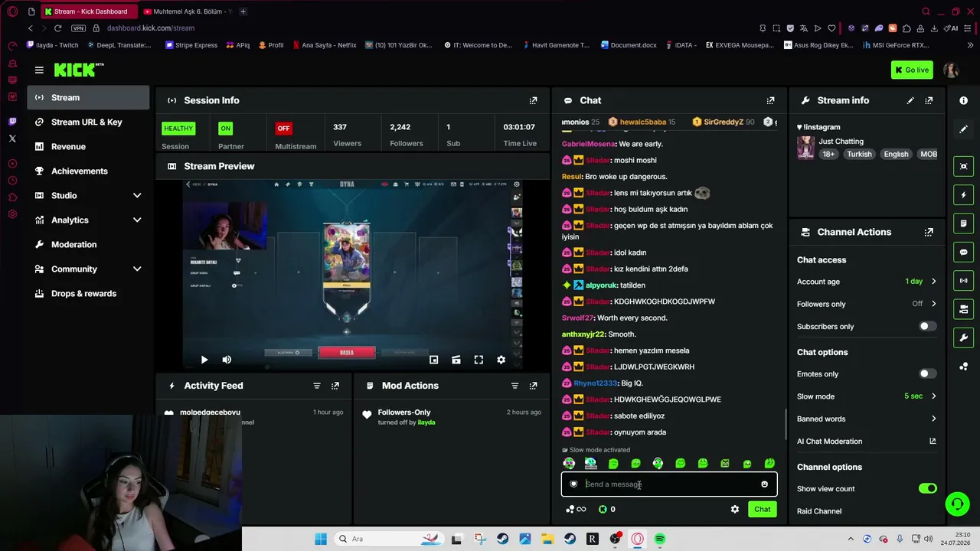The image size is (980, 551).
Task: Pop out the Chat panel
Action: [x=770, y=100]
